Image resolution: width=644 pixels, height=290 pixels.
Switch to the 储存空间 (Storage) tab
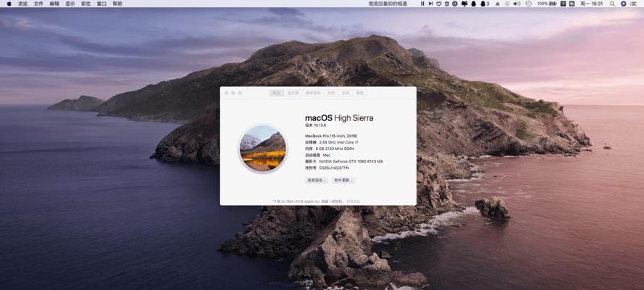click(313, 94)
